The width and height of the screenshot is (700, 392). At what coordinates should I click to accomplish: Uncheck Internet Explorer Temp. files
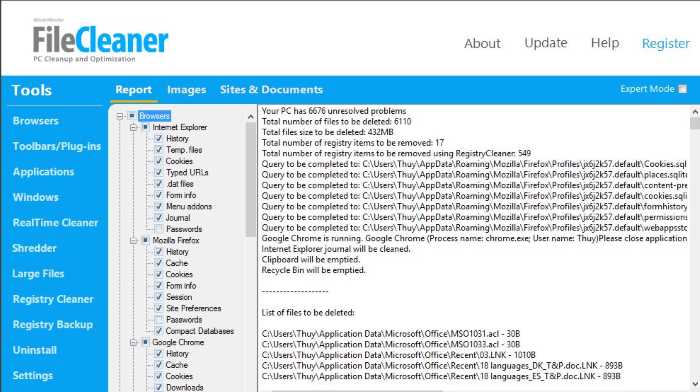[158, 150]
